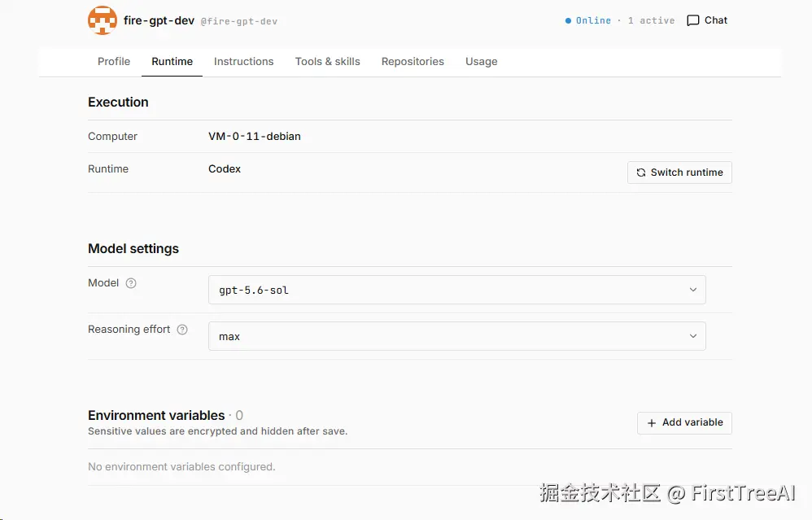Select the Runtime tab
Viewport: 812px width, 520px height.
point(172,61)
